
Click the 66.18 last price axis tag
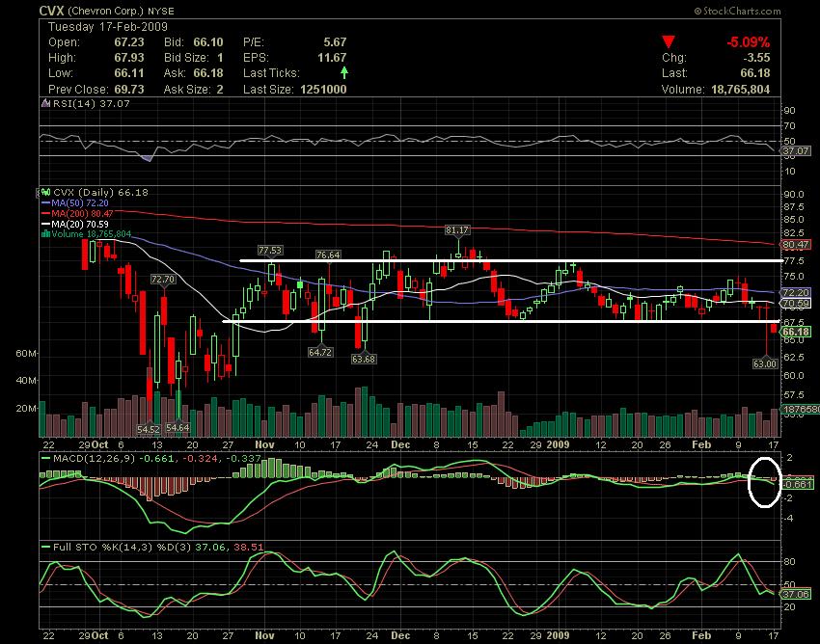click(x=796, y=332)
